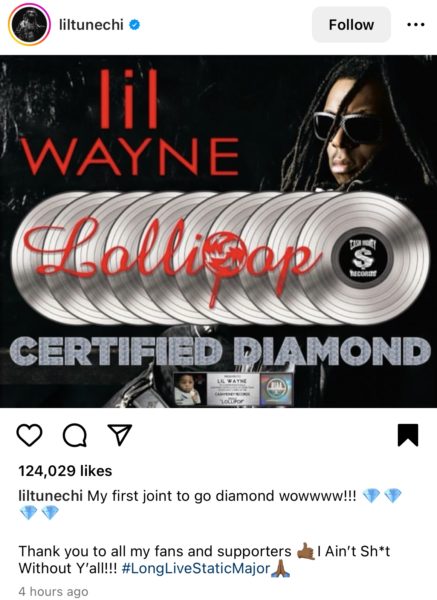Click the call-me hand emoji in caption

point(305,551)
